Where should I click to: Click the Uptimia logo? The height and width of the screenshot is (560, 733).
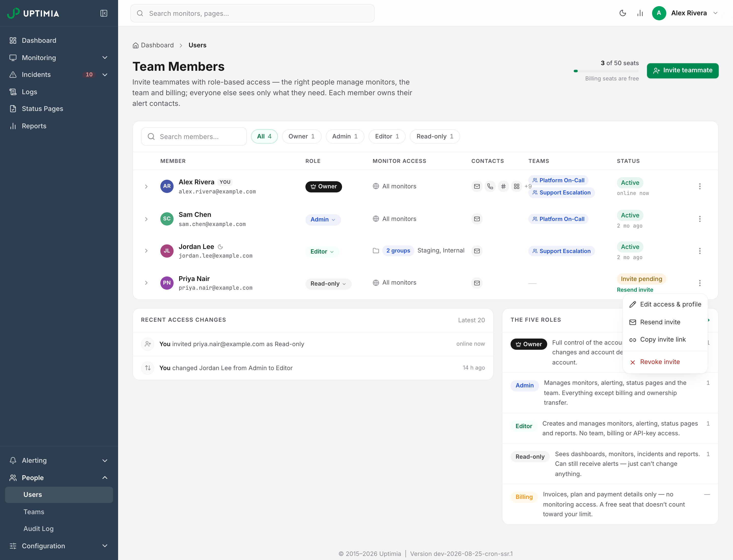[33, 13]
